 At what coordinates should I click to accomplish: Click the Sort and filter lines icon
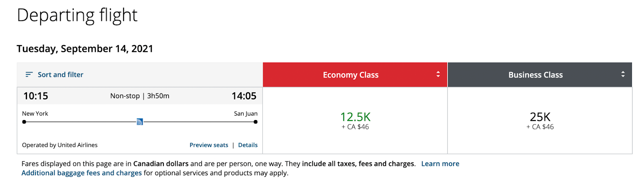pos(29,74)
